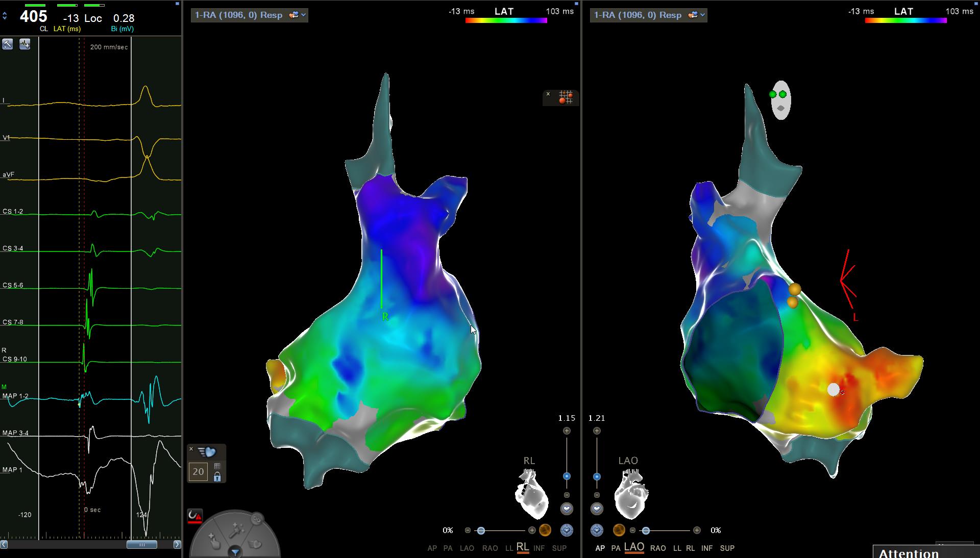
Task: Toggle the link icon on the radial menu
Action: click(x=257, y=519)
